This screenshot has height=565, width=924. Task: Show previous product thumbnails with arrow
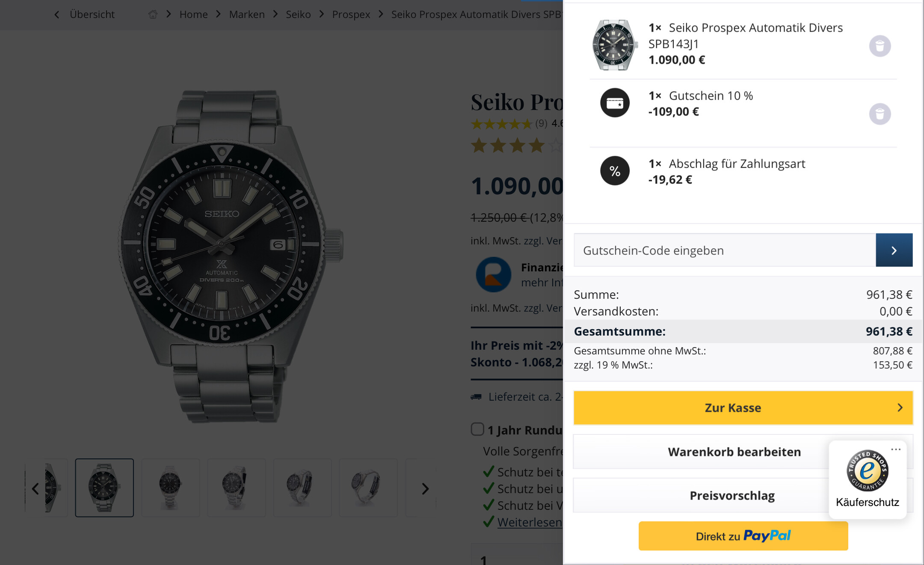35,488
